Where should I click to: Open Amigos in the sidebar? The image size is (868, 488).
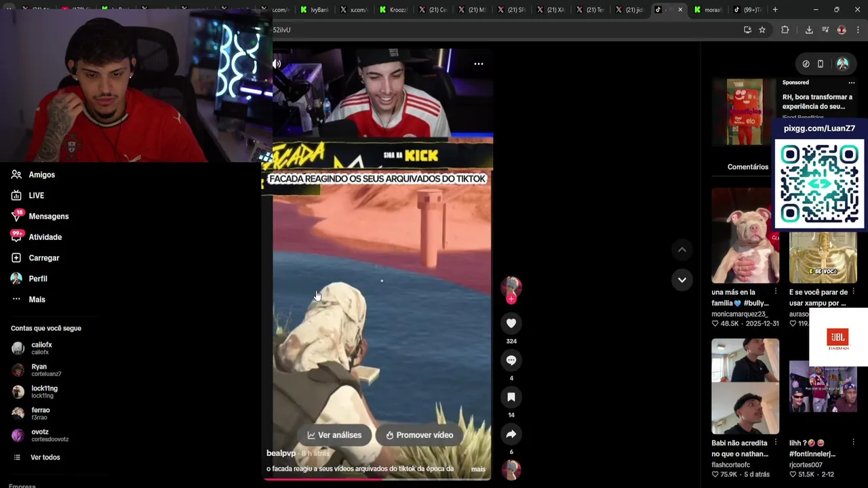(41, 175)
